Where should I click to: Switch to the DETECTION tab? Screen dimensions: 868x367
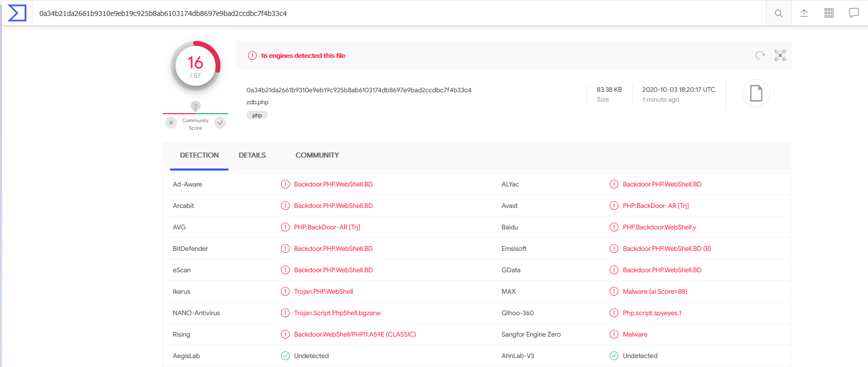[x=199, y=155]
